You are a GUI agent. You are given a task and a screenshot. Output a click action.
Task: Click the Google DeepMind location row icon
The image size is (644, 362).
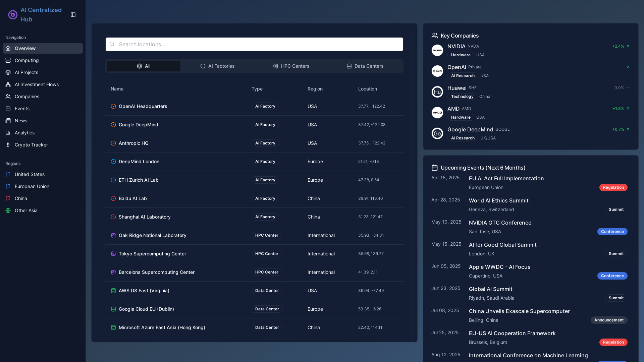[x=113, y=125]
